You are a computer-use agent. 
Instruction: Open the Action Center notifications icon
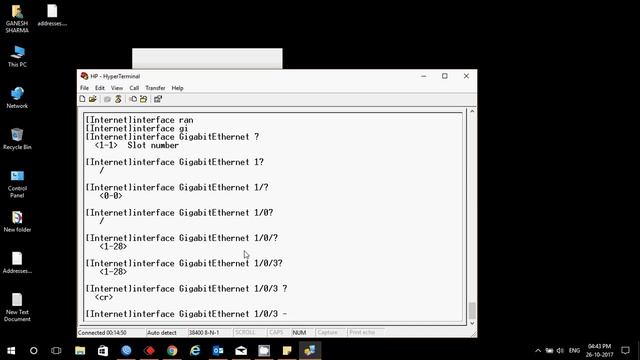pos(625,351)
